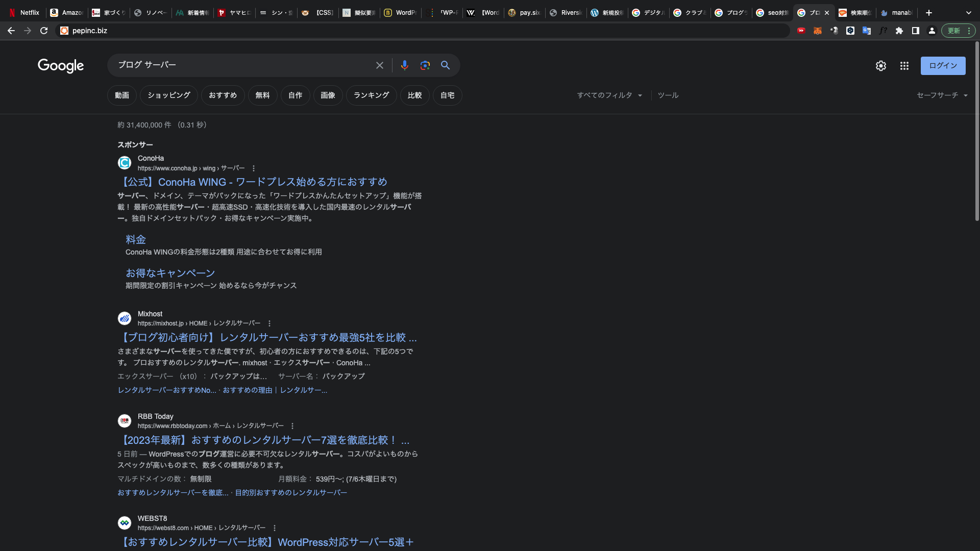Switch to the WordPress 新規投稿 tab

(607, 13)
